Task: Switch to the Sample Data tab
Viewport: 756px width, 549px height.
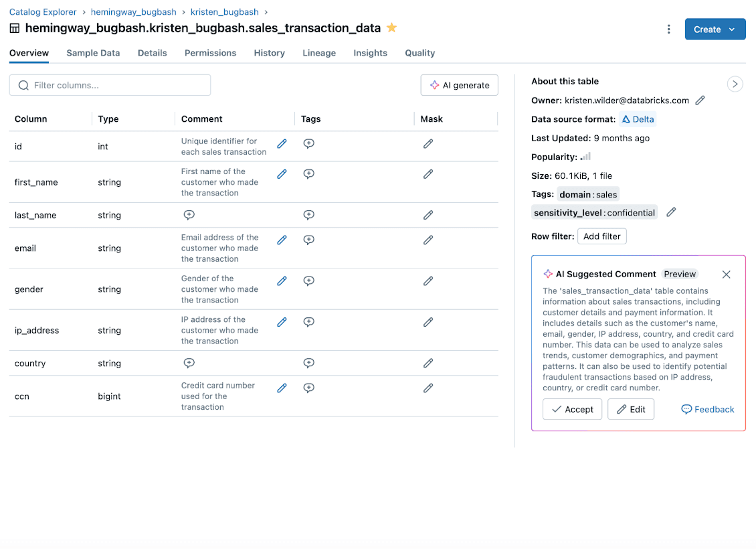Action: pyautogui.click(x=93, y=53)
